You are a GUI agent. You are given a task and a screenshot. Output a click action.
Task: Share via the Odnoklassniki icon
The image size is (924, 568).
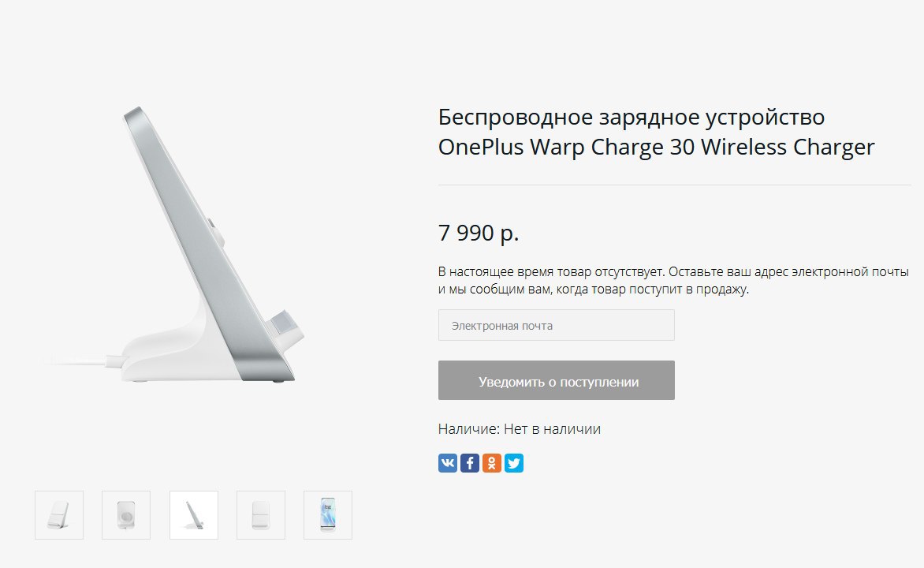[x=491, y=463]
